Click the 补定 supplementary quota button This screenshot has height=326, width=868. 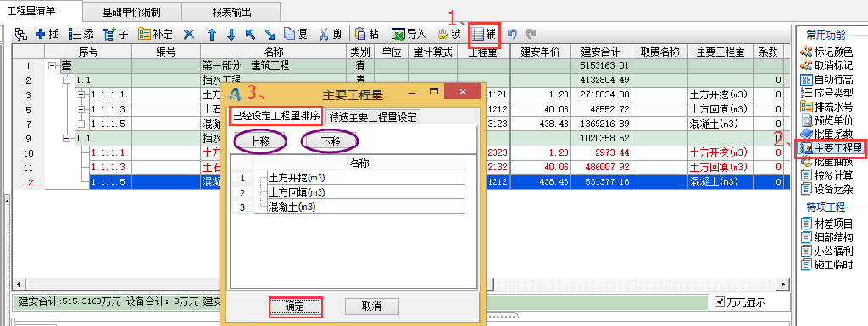click(x=156, y=34)
